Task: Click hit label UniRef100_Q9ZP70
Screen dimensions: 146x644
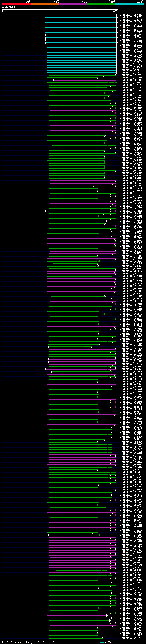Action: coord(131,72)
